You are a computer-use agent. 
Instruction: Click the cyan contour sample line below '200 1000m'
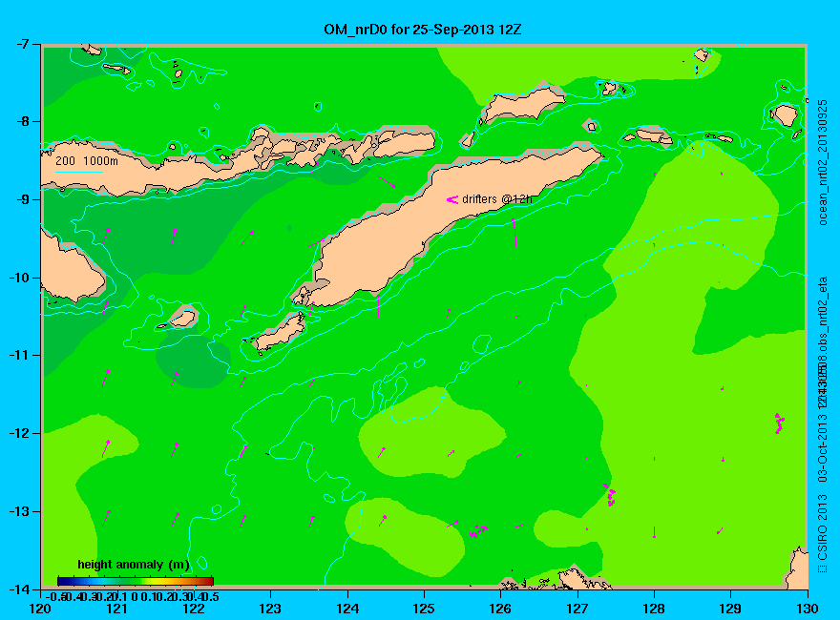(78, 172)
